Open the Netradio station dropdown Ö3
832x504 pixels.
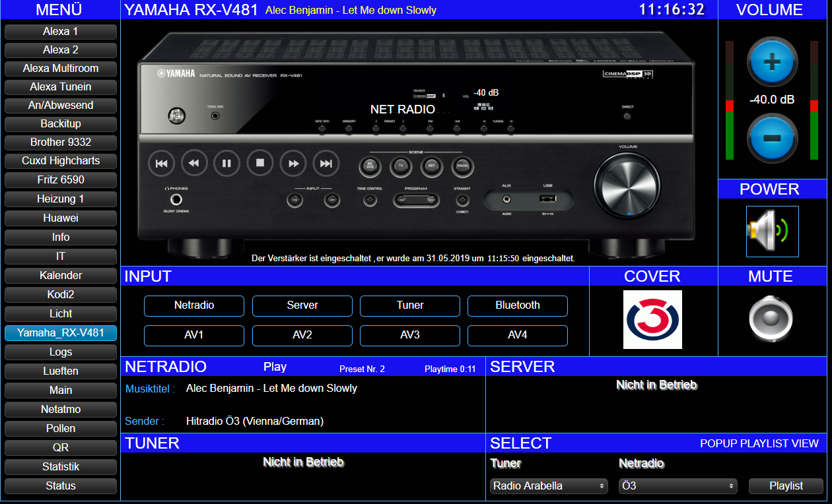point(678,486)
